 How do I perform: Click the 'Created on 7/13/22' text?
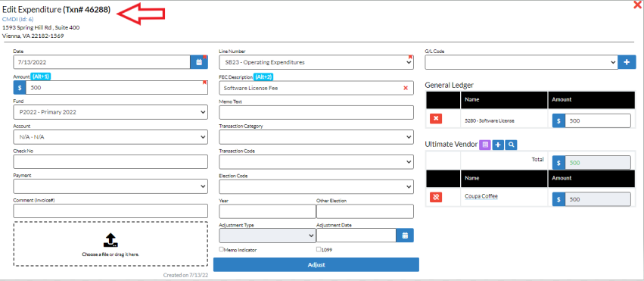(x=185, y=275)
